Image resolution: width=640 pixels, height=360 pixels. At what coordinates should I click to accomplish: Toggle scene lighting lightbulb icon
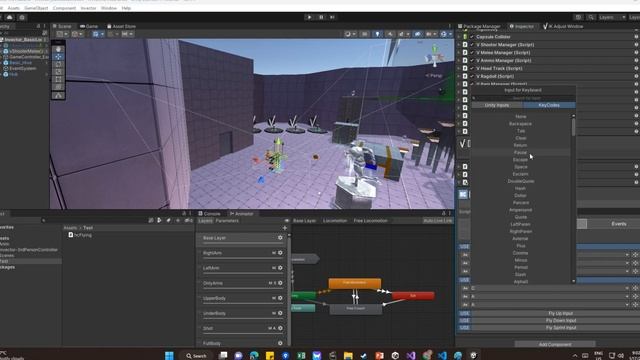(377, 34)
